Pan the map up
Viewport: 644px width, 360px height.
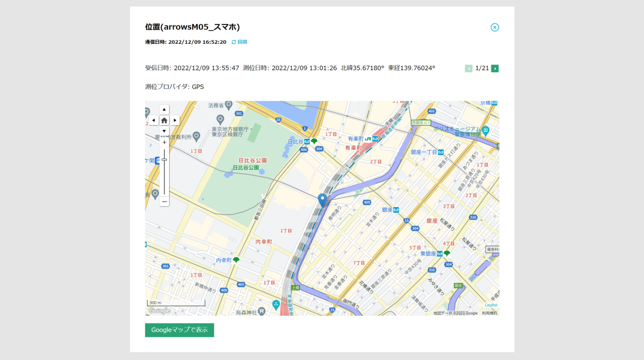tap(165, 110)
